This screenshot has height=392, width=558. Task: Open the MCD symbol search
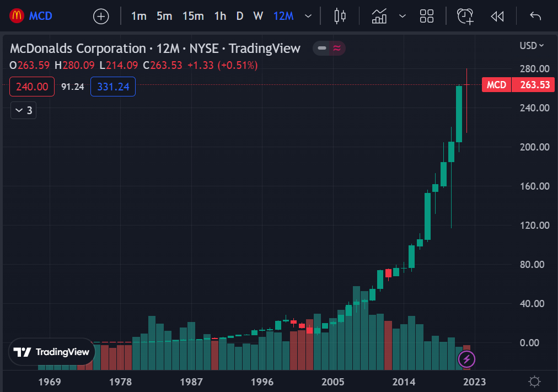(x=40, y=16)
